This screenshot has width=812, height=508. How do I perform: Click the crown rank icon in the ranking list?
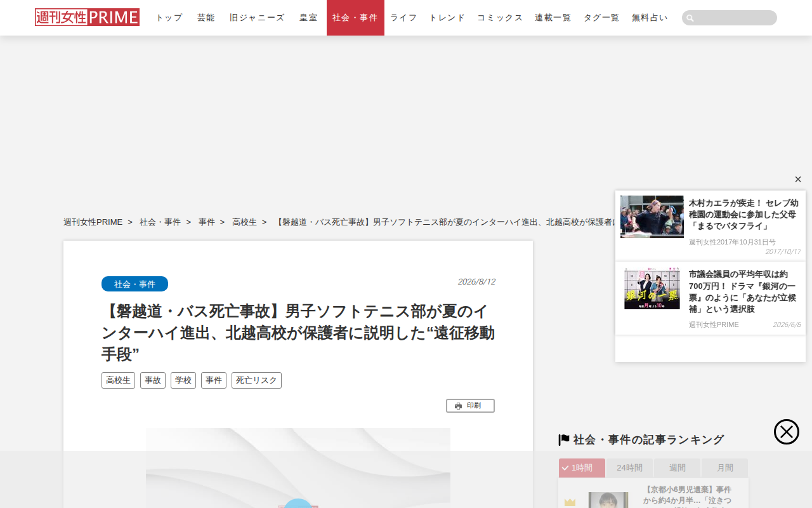pos(570,502)
